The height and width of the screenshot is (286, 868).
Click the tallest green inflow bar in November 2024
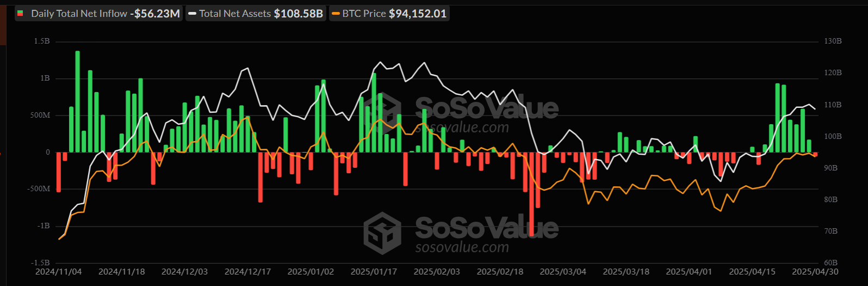(78, 101)
